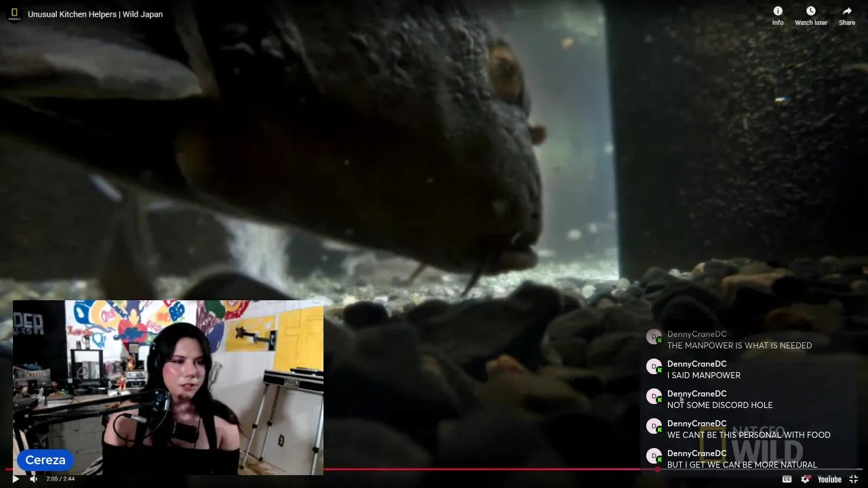Image resolution: width=868 pixels, height=488 pixels.
Task: Mute the video with the speaker icon
Action: point(34,479)
